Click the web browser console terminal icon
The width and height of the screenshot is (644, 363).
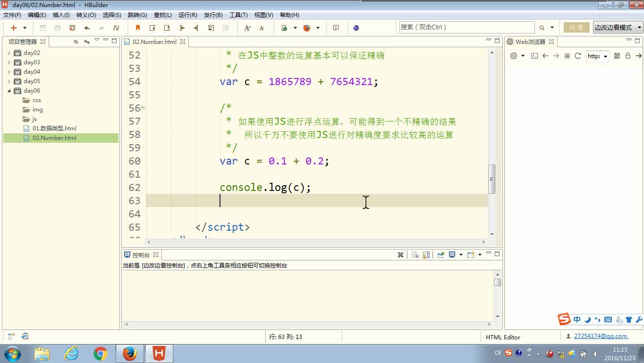click(x=534, y=56)
